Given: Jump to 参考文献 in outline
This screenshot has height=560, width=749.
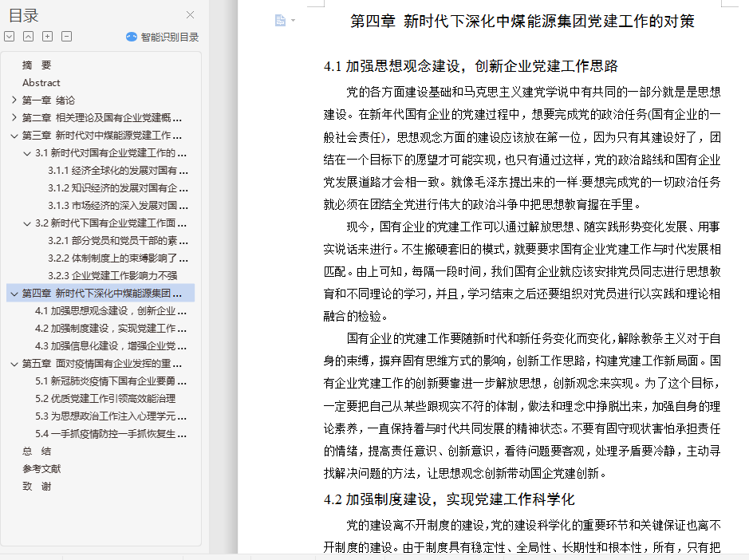Looking at the screenshot, I should click(x=41, y=469).
